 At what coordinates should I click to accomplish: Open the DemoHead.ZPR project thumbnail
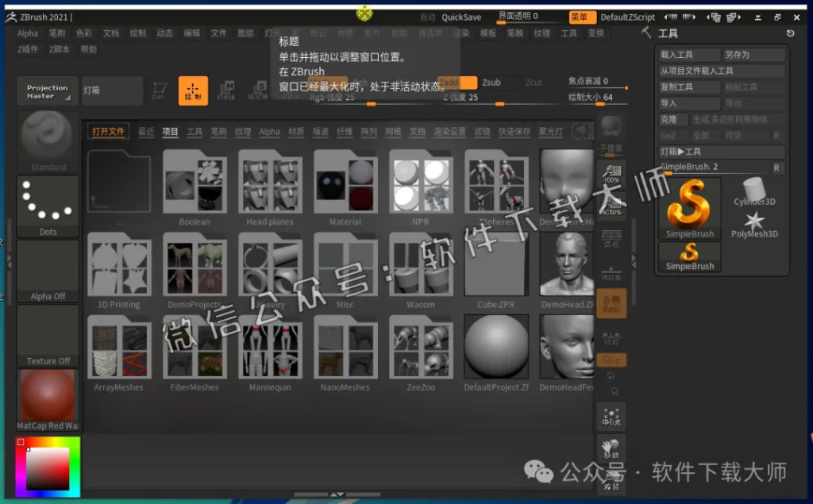point(566,266)
